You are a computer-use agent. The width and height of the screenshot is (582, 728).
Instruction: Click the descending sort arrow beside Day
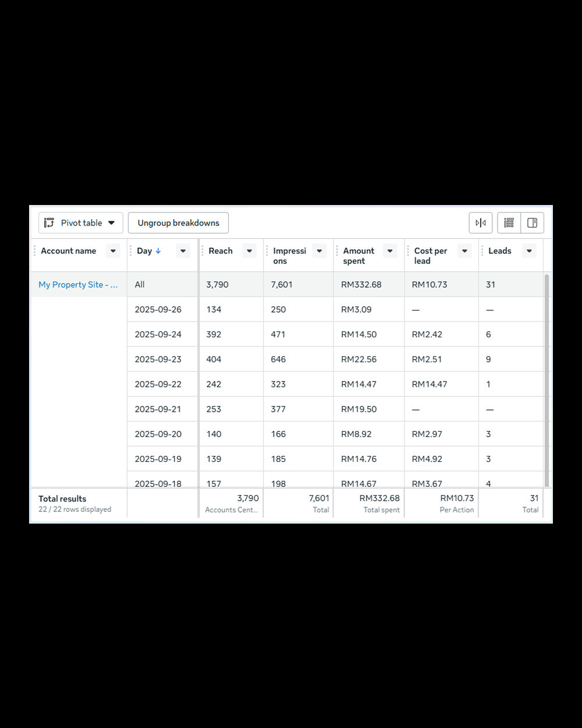pyautogui.click(x=157, y=251)
